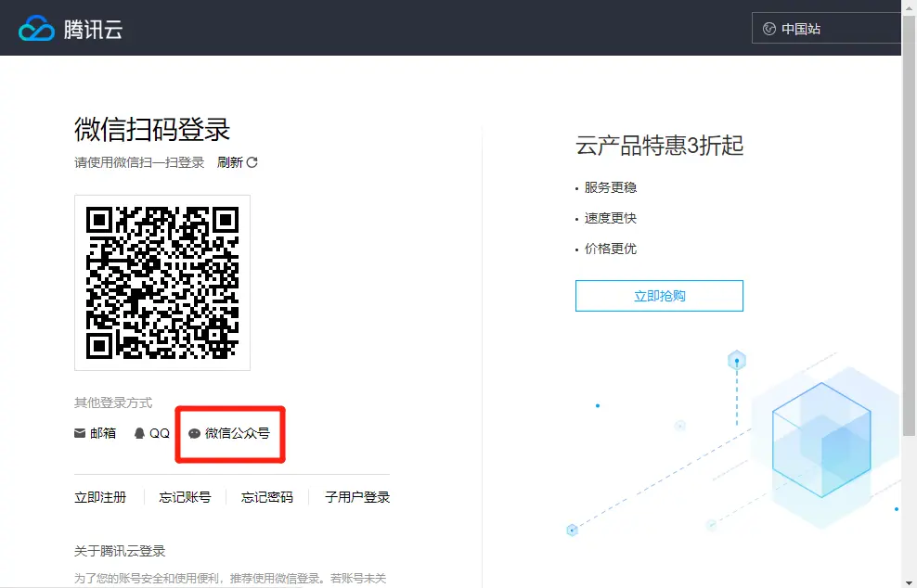917x588 pixels.
Task: Click the Tencent Cloud logo icon
Action: point(36,28)
